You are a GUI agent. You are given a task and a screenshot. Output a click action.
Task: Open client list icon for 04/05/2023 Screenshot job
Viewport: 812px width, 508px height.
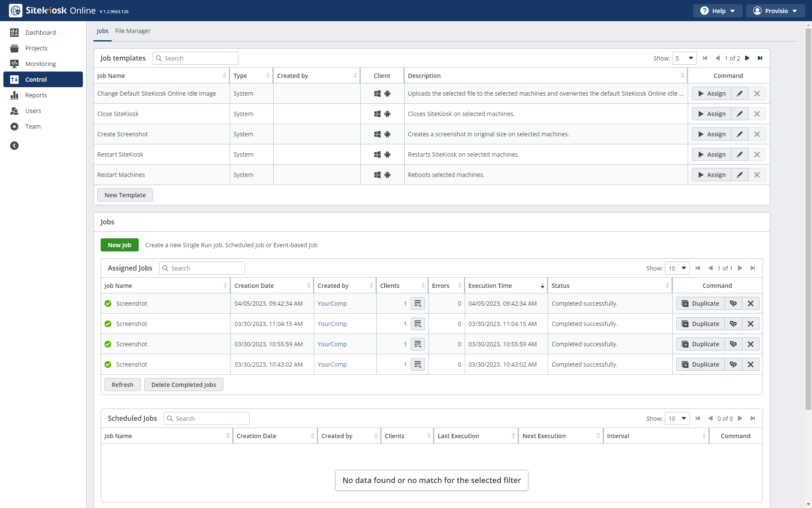pyautogui.click(x=417, y=304)
